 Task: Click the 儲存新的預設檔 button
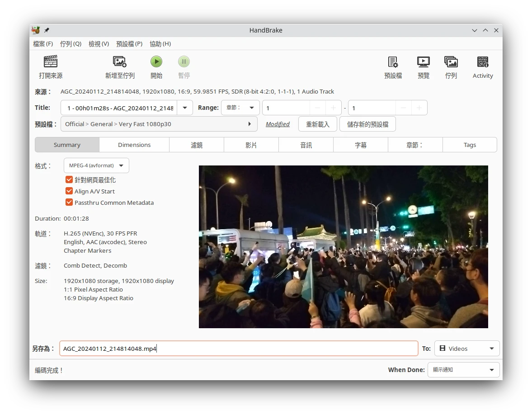(367, 124)
